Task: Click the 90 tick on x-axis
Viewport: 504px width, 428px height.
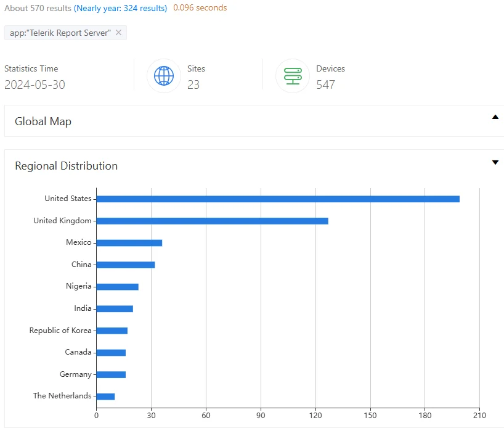Action: pyautogui.click(x=261, y=416)
